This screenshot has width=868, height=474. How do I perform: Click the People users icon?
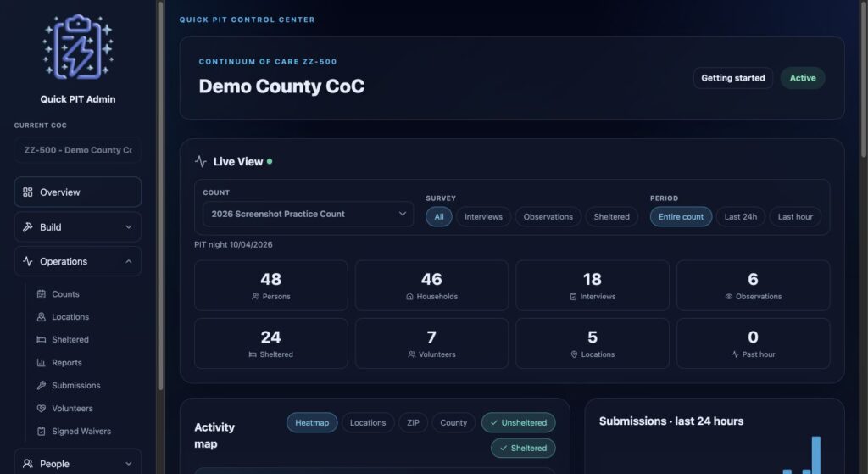pos(28,464)
